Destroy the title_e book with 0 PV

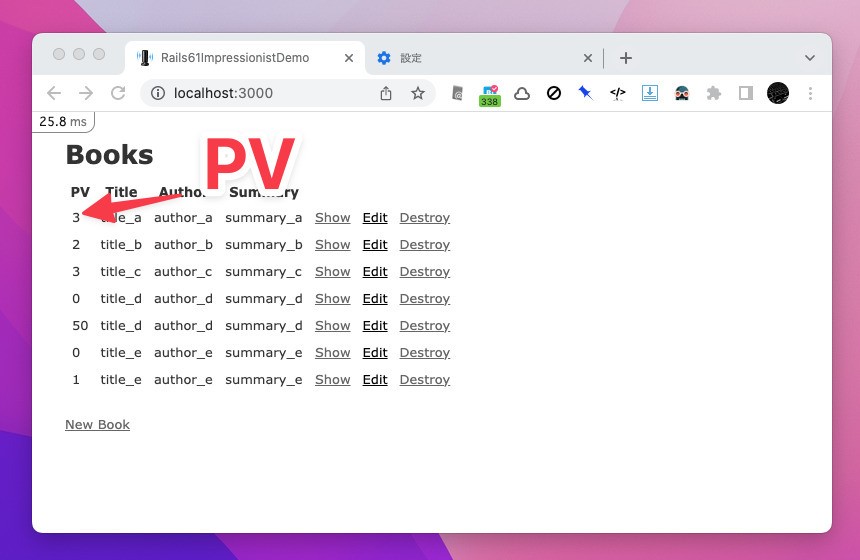[x=425, y=352]
